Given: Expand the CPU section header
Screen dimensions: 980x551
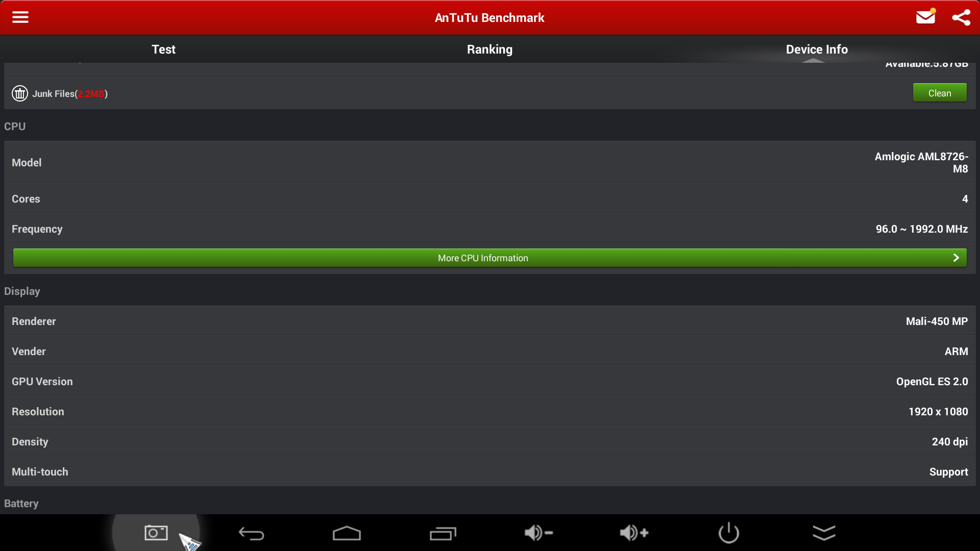Looking at the screenshot, I should 15,127.
